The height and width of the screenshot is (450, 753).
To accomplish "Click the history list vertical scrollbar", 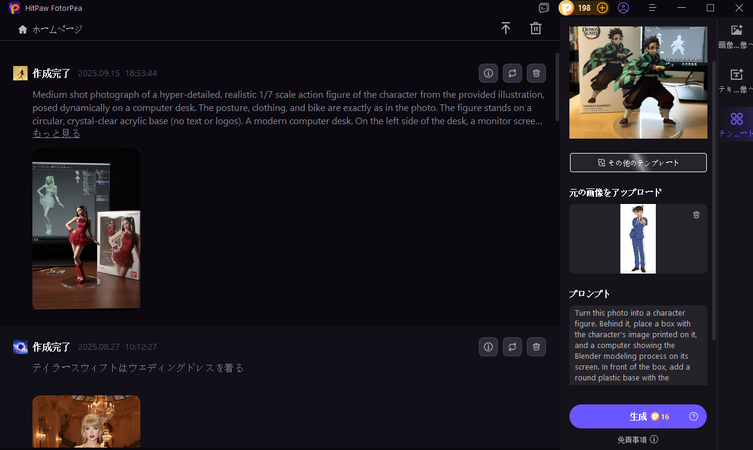I will pos(557,86).
